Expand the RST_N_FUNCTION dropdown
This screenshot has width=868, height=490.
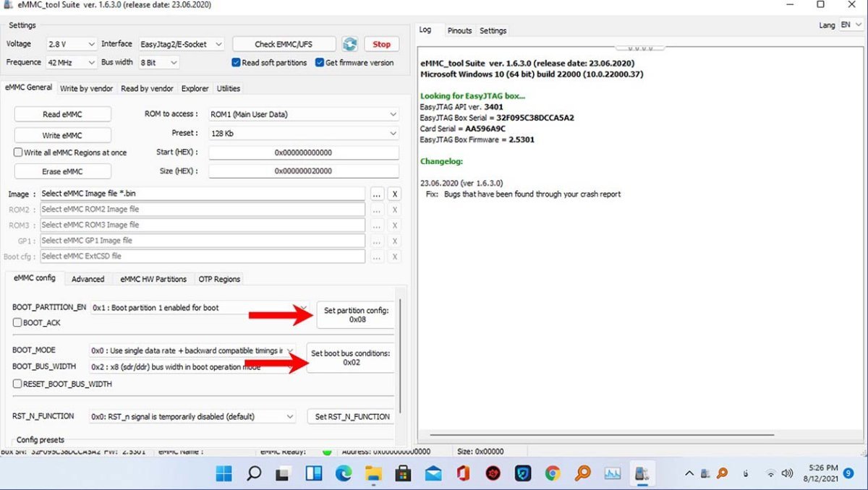point(192,416)
